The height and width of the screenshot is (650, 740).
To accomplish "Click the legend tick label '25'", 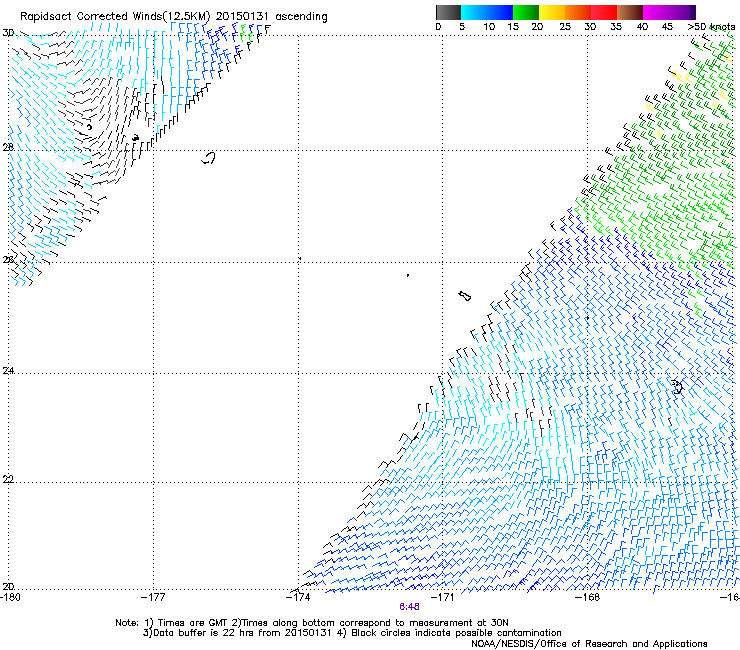I will [x=564, y=27].
